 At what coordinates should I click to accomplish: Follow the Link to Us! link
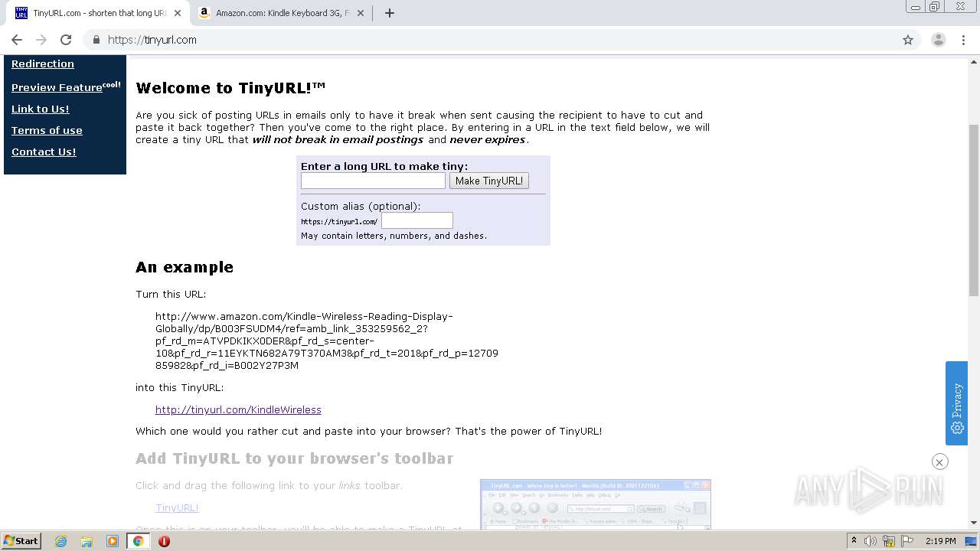coord(41,109)
